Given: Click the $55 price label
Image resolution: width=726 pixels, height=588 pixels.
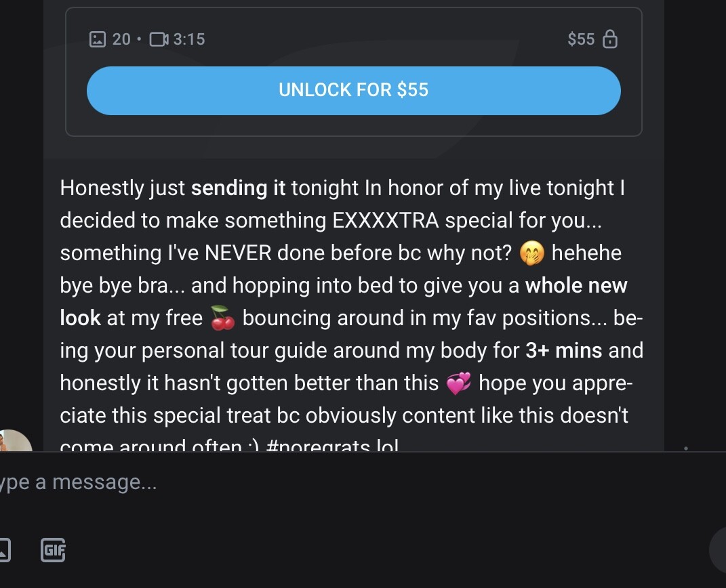Looking at the screenshot, I should click(581, 39).
